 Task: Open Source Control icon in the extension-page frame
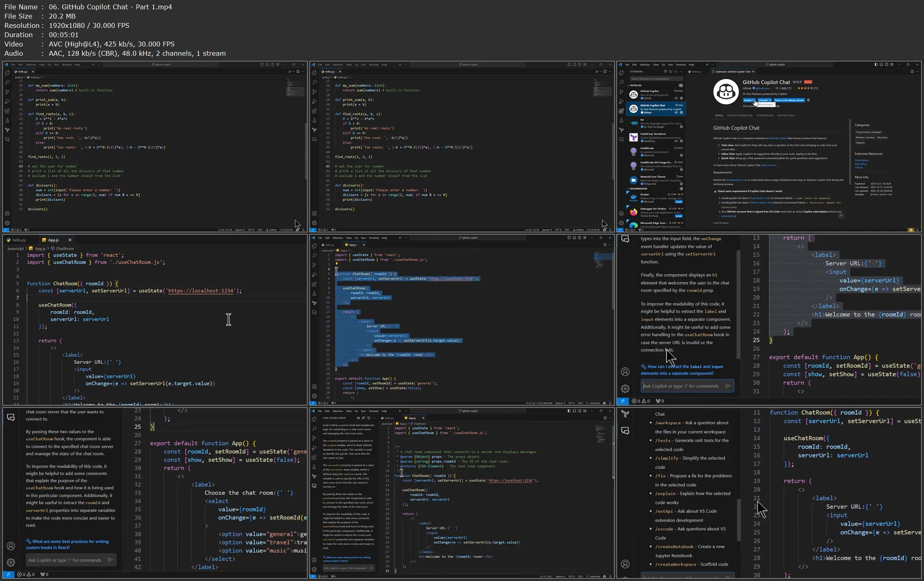point(621,92)
